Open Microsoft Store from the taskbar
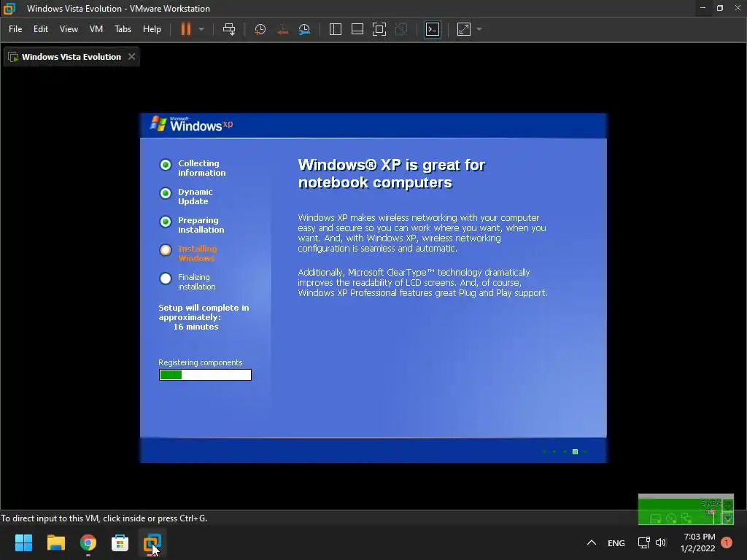The width and height of the screenshot is (747, 560). point(120,542)
